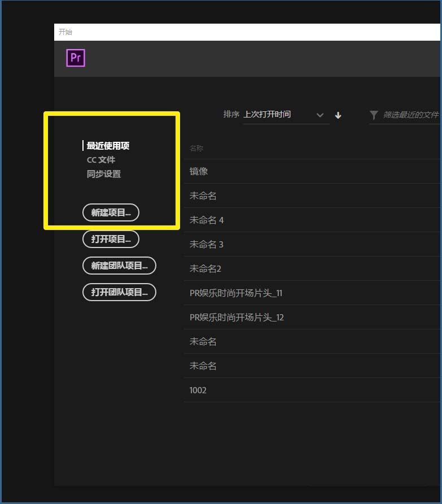Select the 最近使用项 tab
This screenshot has width=442, height=504.
coord(108,146)
